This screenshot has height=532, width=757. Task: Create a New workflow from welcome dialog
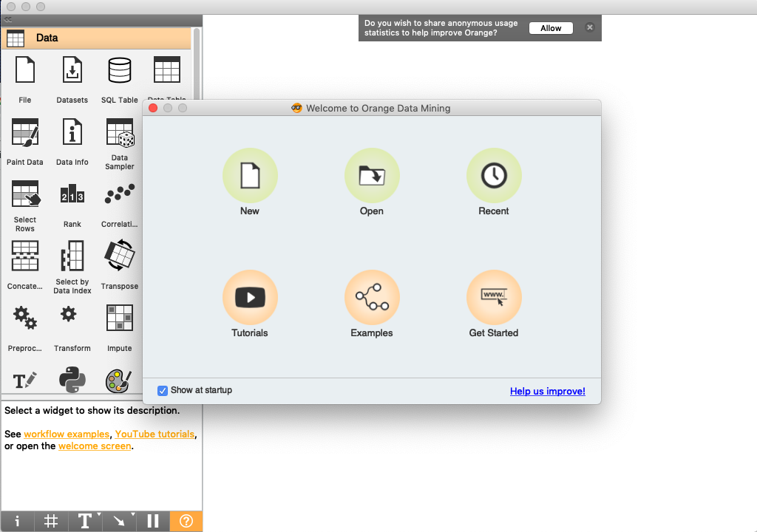(250, 175)
